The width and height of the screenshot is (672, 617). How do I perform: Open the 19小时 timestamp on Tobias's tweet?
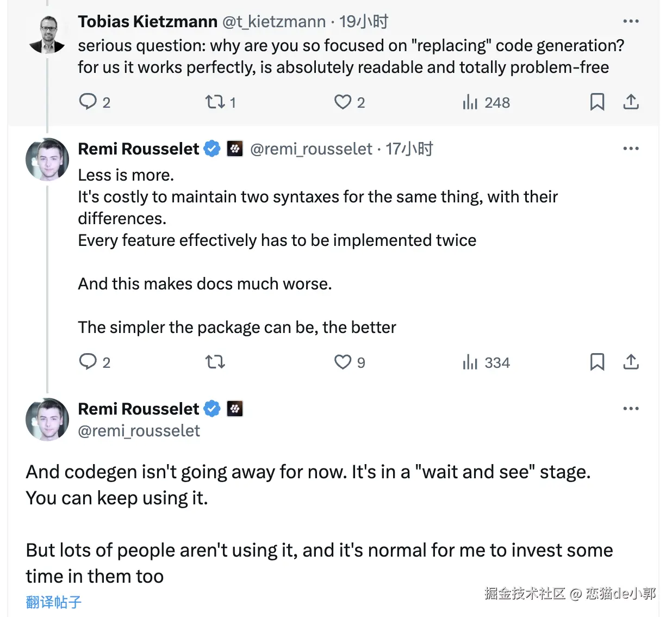pyautogui.click(x=364, y=22)
